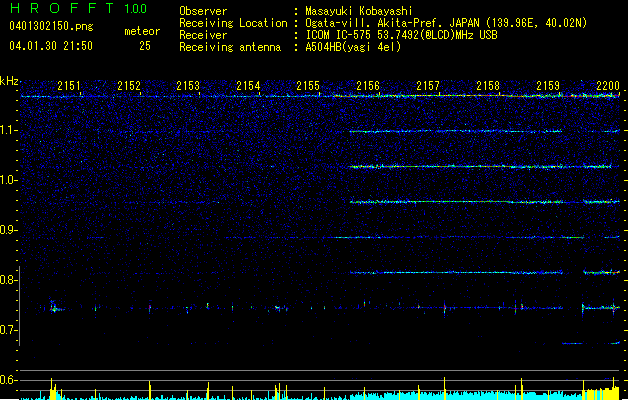Click the 2159 time marker
This screenshot has height=400, width=629.
pos(548,85)
